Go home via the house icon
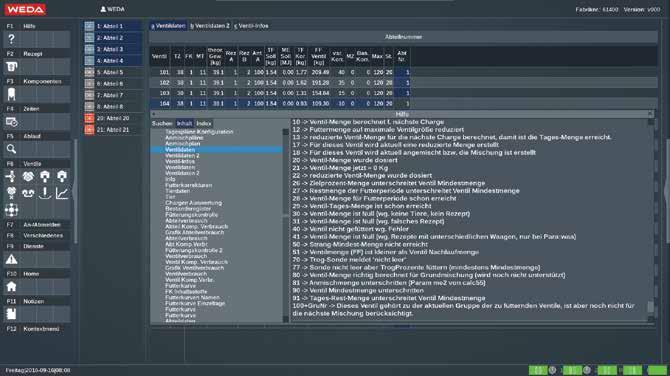Screen dimensions: 670x376 point(12,286)
